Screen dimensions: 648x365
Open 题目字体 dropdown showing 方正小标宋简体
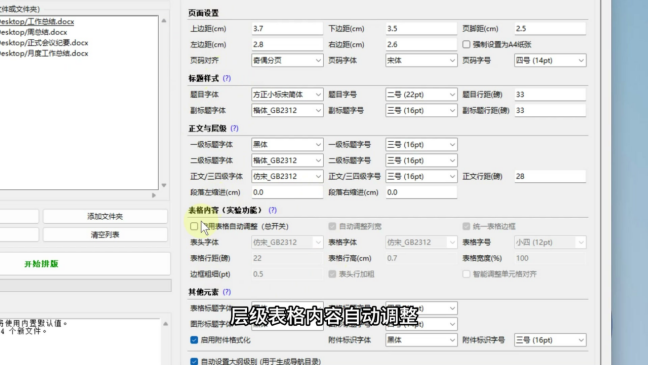287,95
